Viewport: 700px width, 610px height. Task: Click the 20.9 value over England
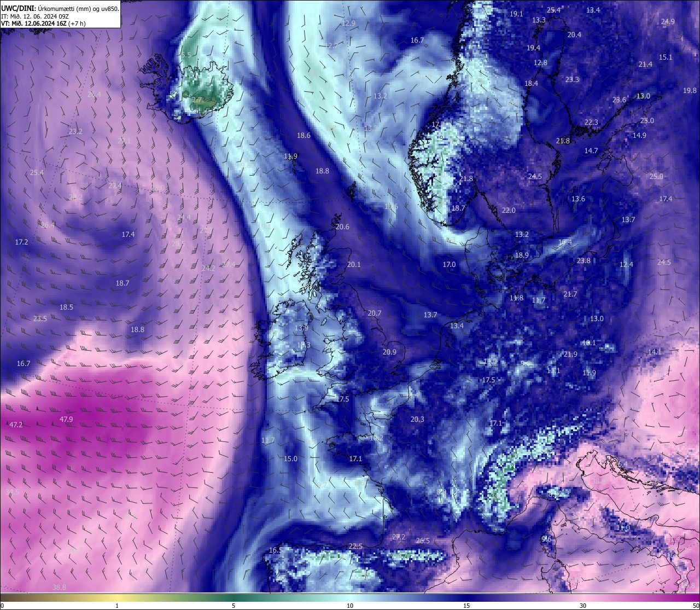(x=389, y=352)
